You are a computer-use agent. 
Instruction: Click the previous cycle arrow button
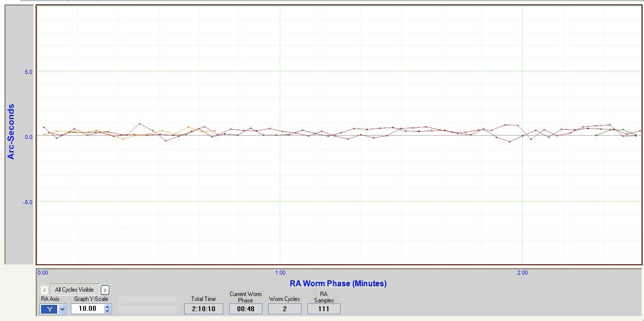[44, 289]
